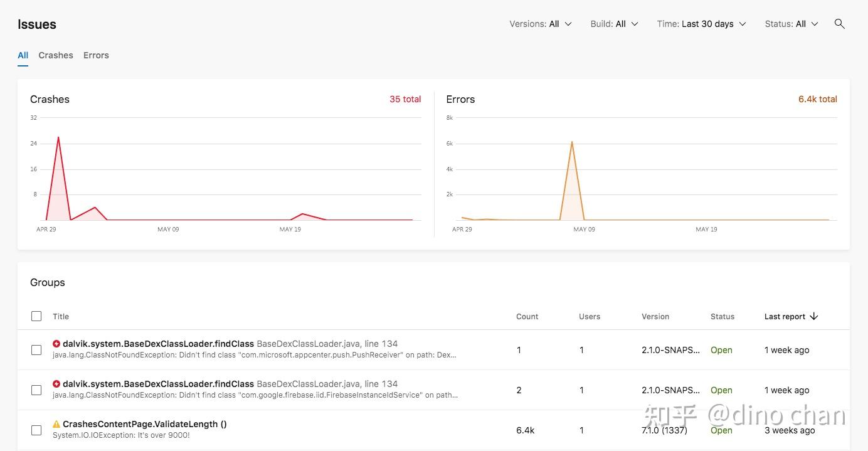Screen dimensions: 868x451
Task: Click the Last report sort arrow
Action: click(814, 316)
